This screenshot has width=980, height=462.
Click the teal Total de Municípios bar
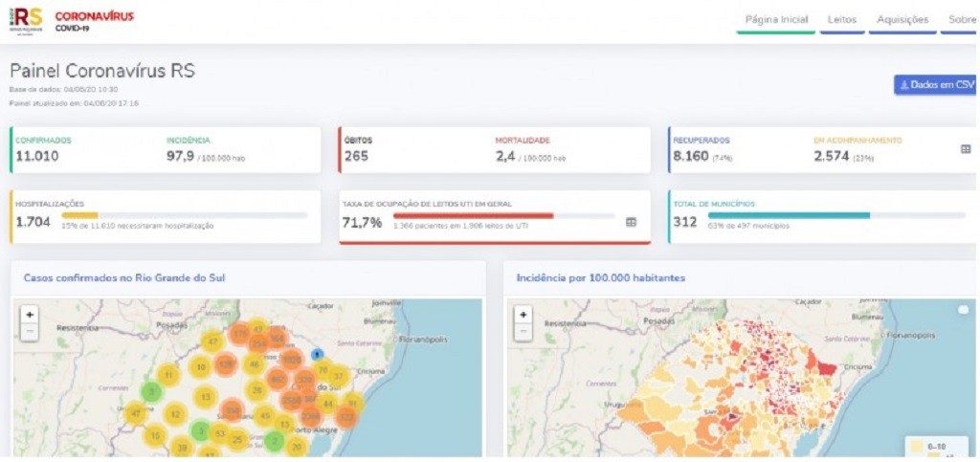click(789, 215)
